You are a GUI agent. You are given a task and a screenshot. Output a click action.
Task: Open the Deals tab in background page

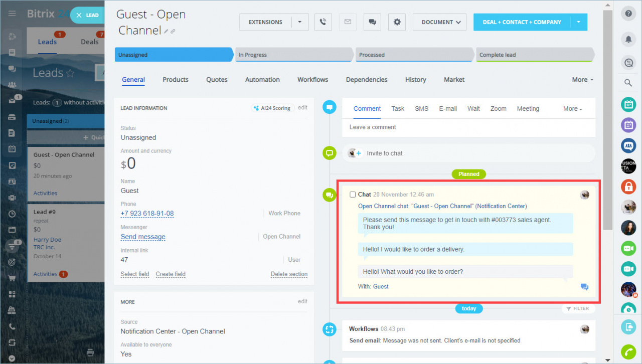90,42
